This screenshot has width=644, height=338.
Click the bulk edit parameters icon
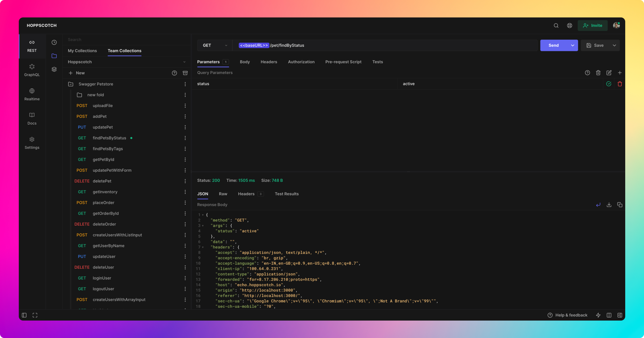(609, 73)
